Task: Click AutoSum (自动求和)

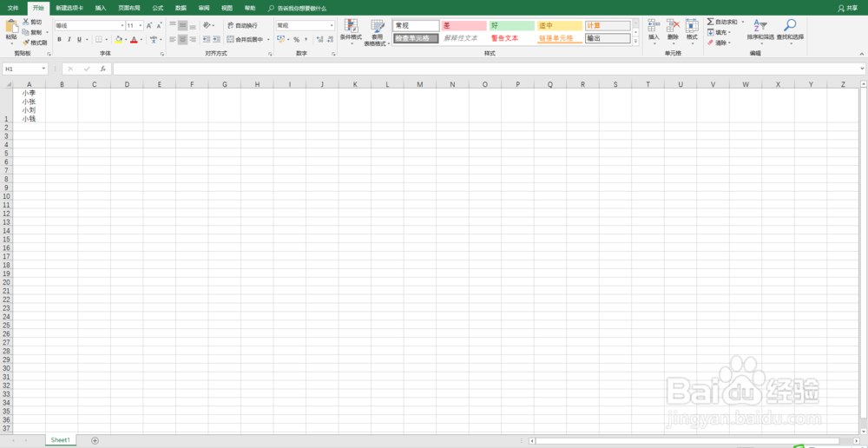Action: coord(722,22)
